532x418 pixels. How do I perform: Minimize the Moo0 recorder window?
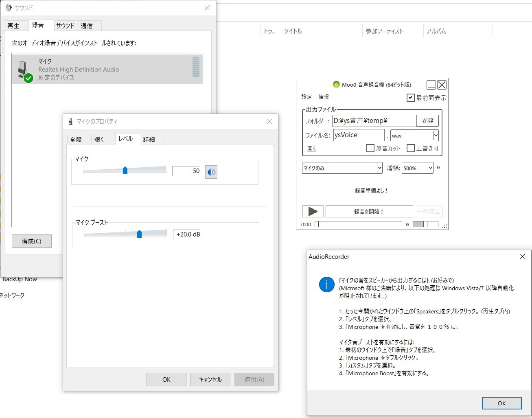431,85
